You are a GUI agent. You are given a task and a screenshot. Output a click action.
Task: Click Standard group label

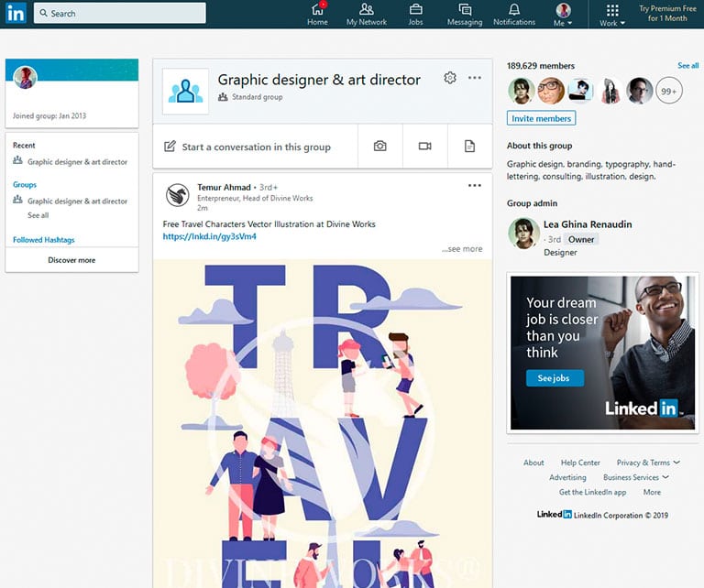pos(258,97)
